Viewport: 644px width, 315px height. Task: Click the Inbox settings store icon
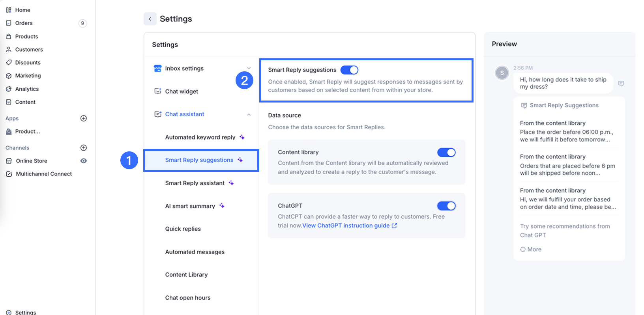tap(157, 68)
